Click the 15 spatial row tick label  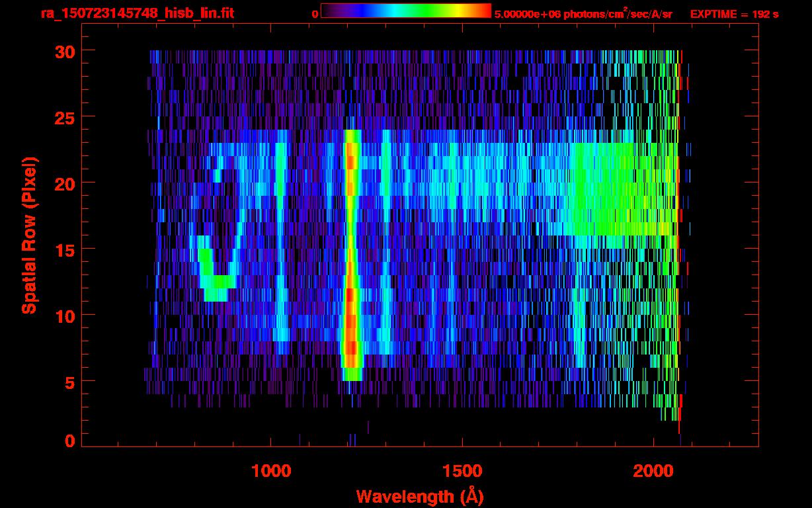64,249
